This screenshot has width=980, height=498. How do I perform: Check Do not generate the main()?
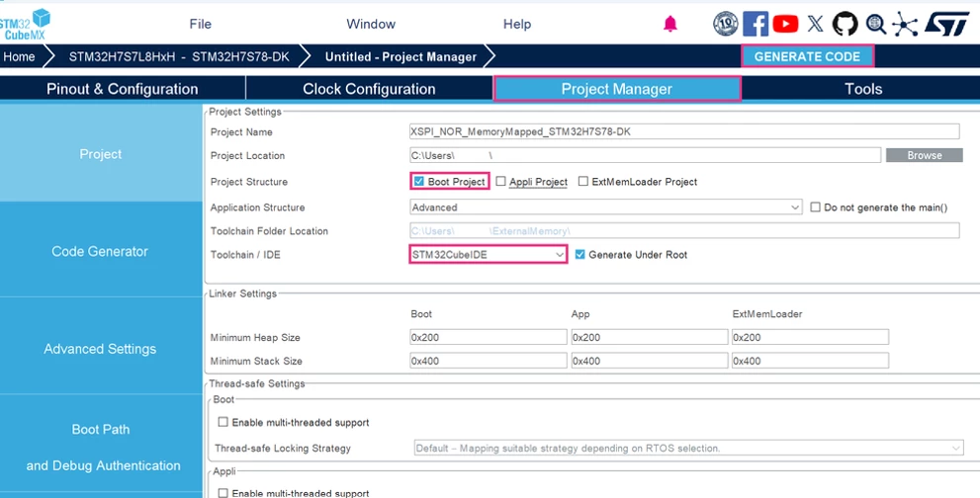click(815, 207)
